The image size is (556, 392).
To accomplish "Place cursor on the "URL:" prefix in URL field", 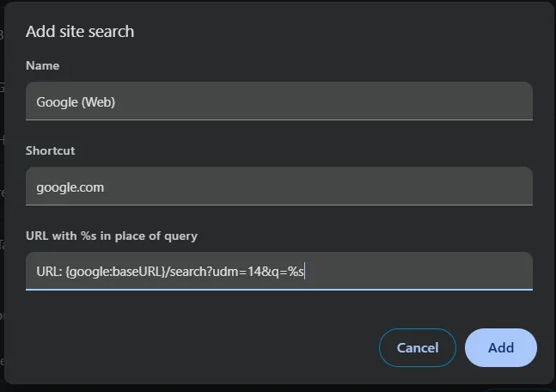I will click(49, 272).
